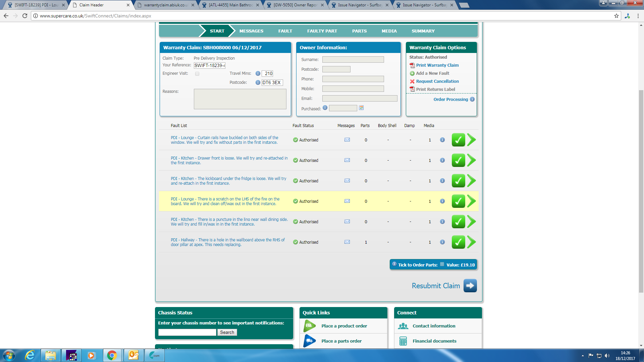Click Travel Mins info icon
The height and width of the screenshot is (362, 644).
tap(258, 73)
